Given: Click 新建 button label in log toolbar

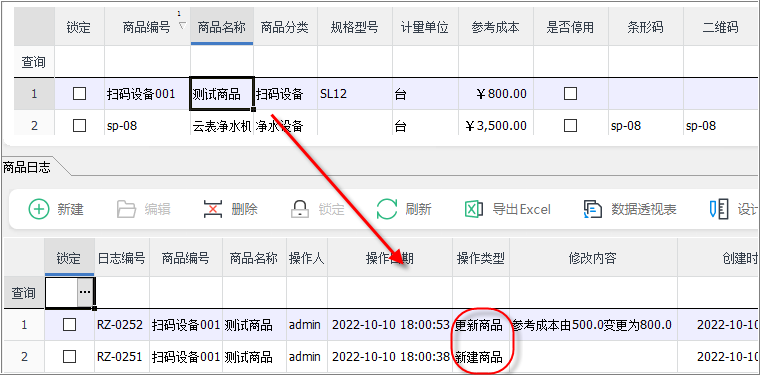Looking at the screenshot, I should click(70, 210).
